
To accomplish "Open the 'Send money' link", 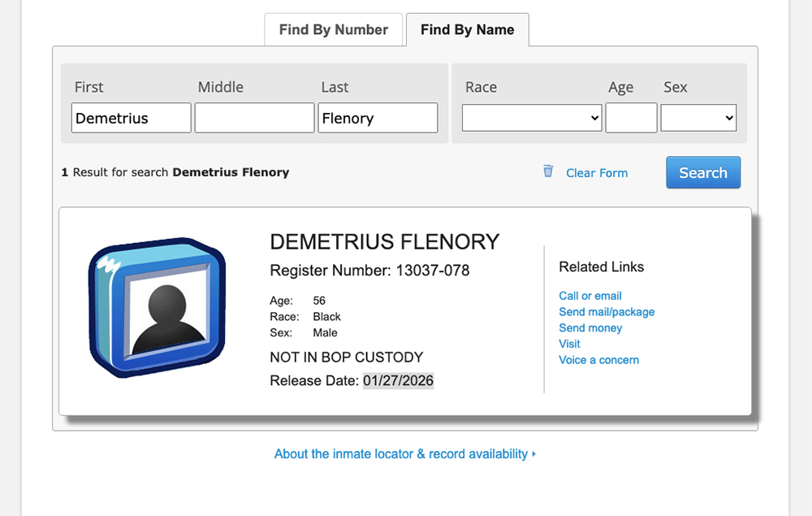I will 590,328.
